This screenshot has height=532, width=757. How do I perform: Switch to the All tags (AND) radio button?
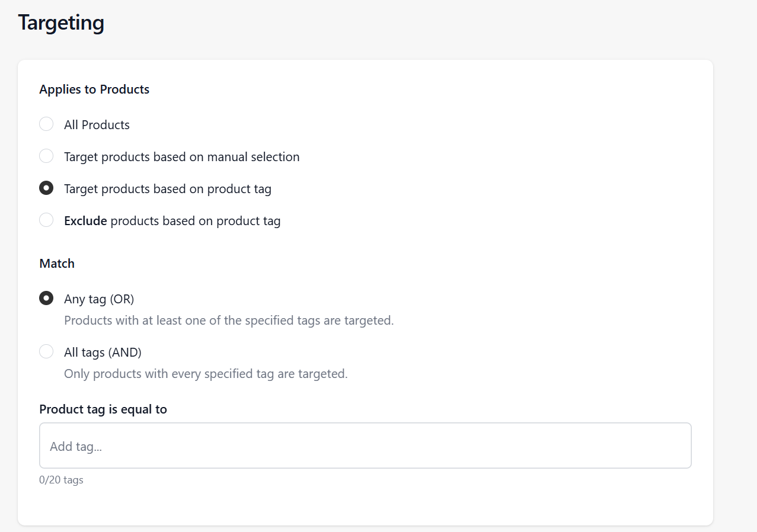(x=46, y=352)
